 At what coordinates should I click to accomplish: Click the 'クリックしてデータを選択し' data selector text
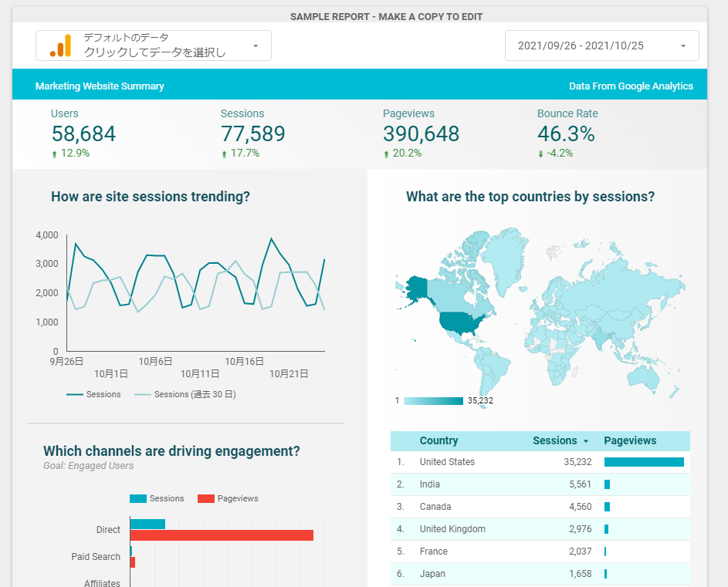(x=154, y=52)
